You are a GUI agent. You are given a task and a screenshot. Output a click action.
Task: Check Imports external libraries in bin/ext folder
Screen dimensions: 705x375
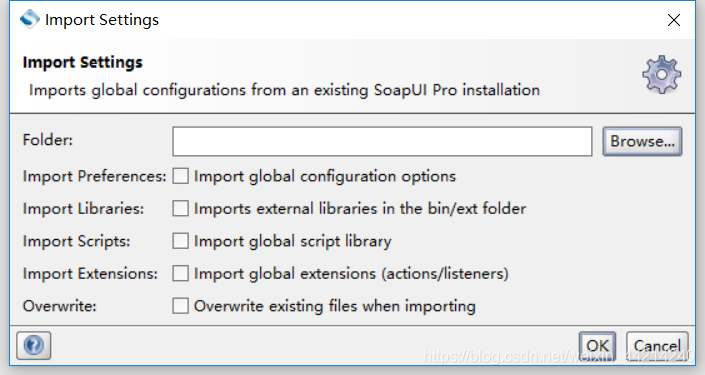(180, 208)
